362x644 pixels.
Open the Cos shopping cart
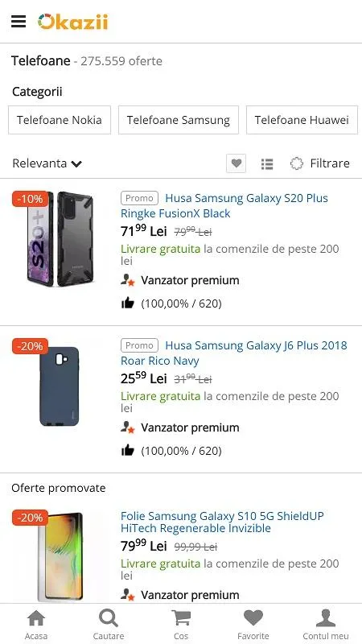[181, 625]
